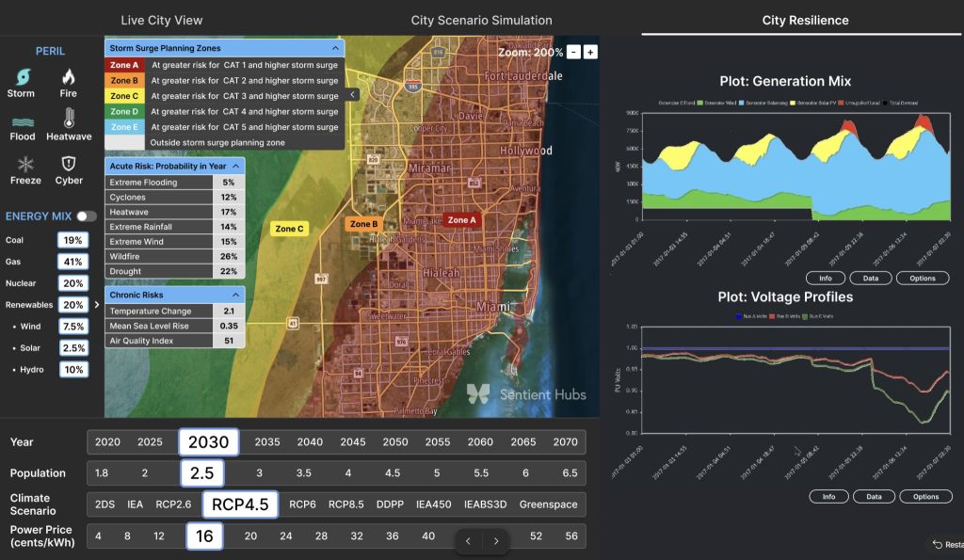Select the RCP8.5 climate scenario
Viewport: 964px width, 560px height.
[346, 504]
